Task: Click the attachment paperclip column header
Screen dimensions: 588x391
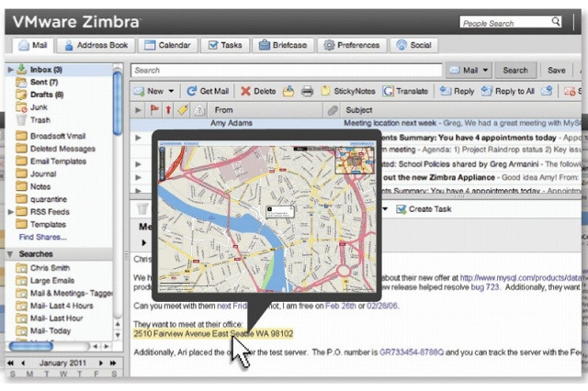Action: (x=333, y=110)
